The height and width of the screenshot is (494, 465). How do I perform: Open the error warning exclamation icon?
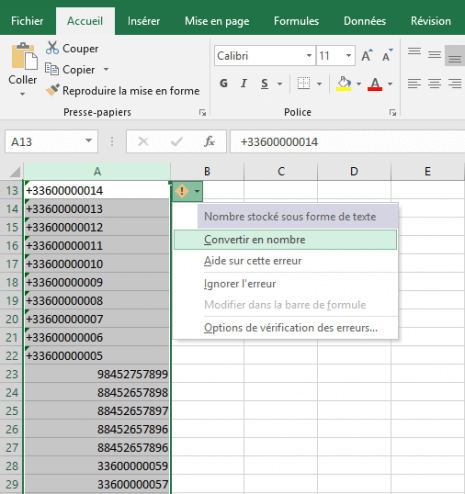[x=182, y=191]
